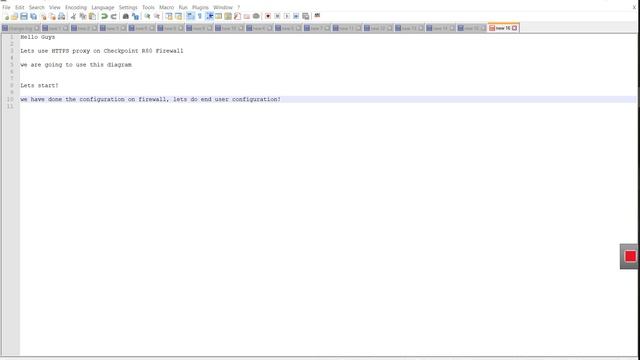Open the User Defined Language dialog icon
This screenshot has height=360, width=640.
point(218,16)
